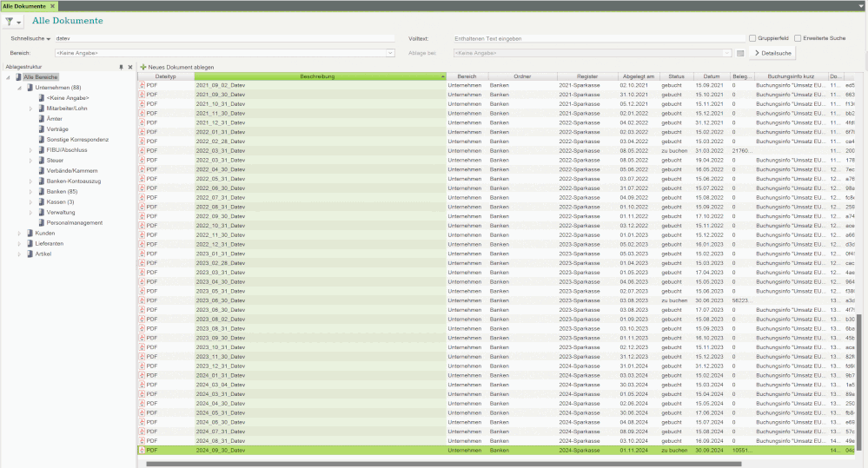Viewport: 868px width, 468px height.
Task: Expand the FIBU/Abschluss node
Action: (31, 150)
